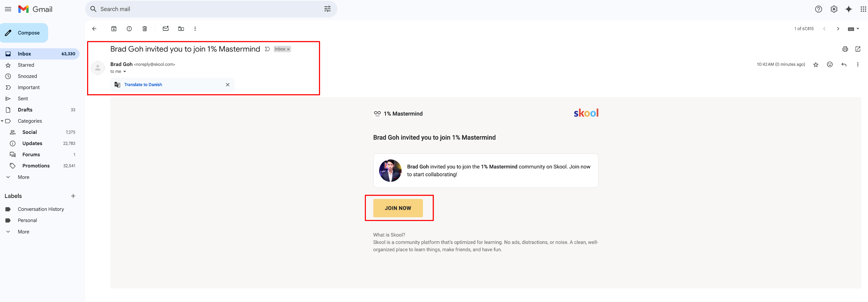This screenshot has width=868, height=302.
Task: Click the email subject heading text
Action: [x=185, y=49]
